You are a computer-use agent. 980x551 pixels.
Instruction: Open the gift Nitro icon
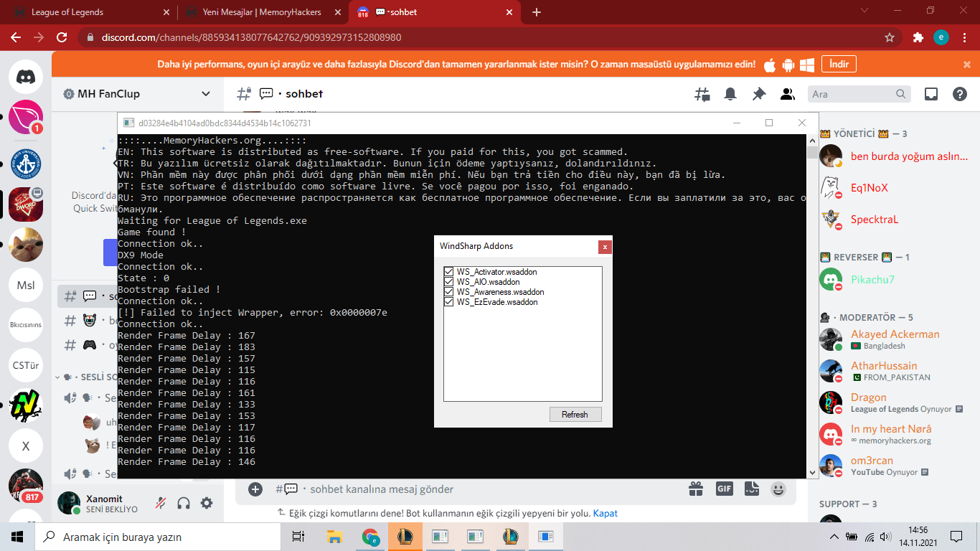click(696, 489)
